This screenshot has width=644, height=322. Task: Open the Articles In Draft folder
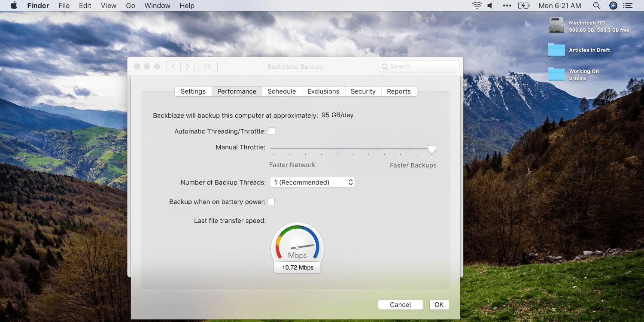click(556, 50)
